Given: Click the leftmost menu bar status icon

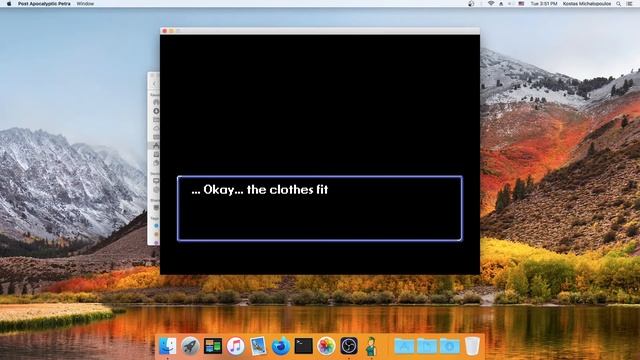Looking at the screenshot, I should click(x=471, y=4).
